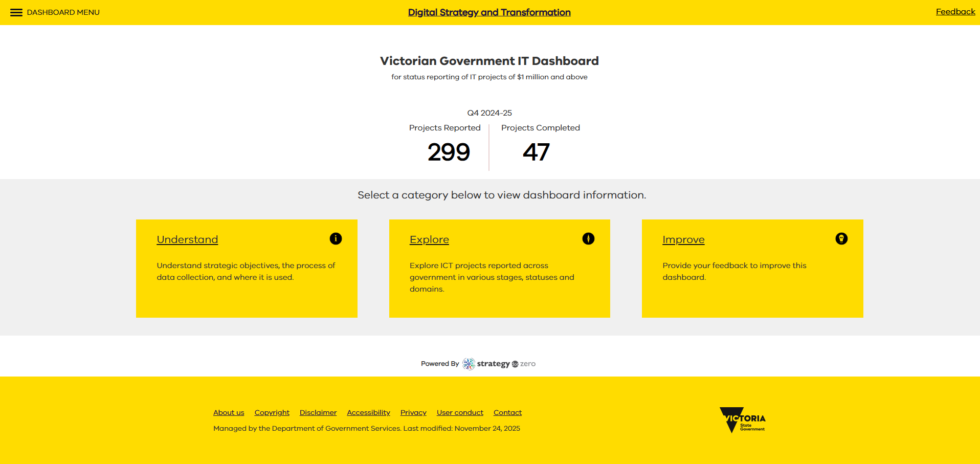Open the Disclaimer link

pos(318,412)
